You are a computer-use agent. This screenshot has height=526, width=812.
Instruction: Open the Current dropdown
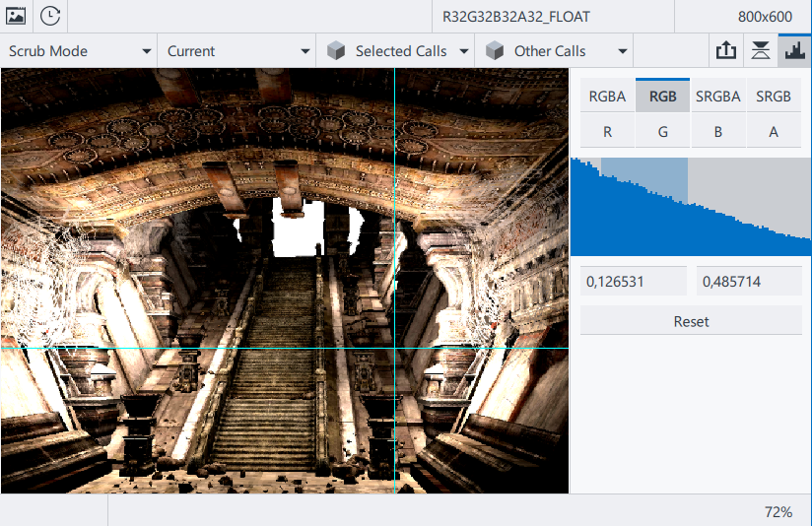[237, 51]
